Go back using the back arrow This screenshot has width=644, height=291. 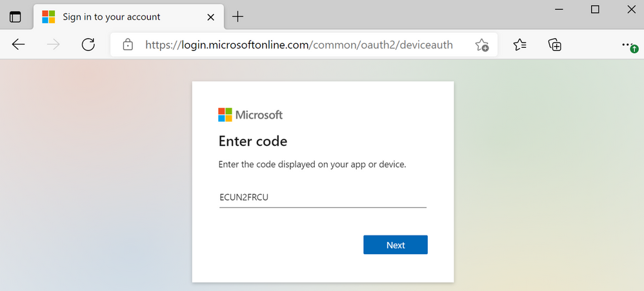click(x=19, y=45)
